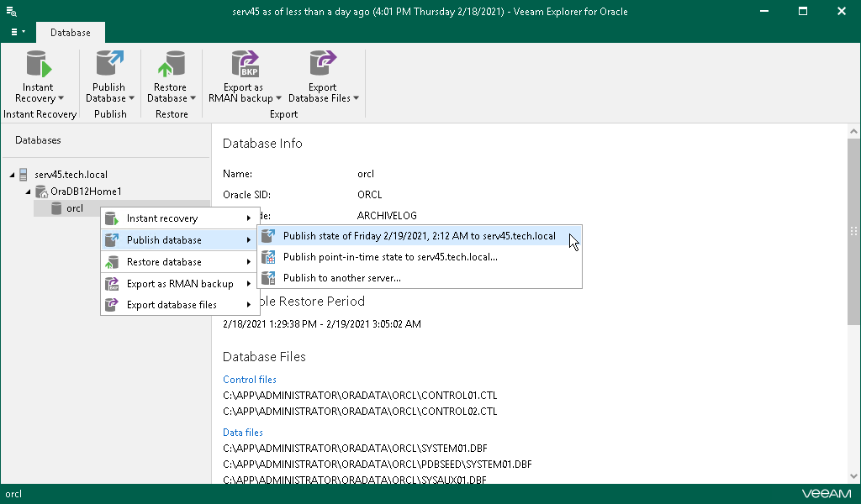Click the Restore database context menu icon
Viewport: 861px width, 504px height.
[112, 261]
